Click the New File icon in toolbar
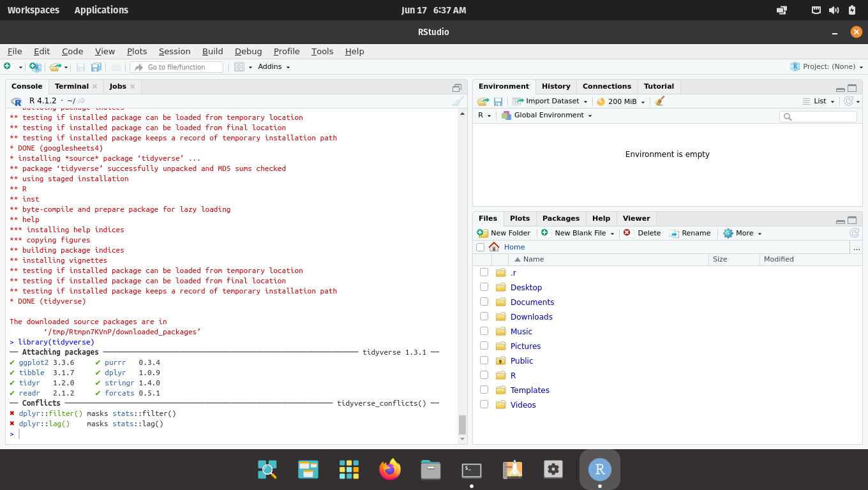 pos(8,66)
